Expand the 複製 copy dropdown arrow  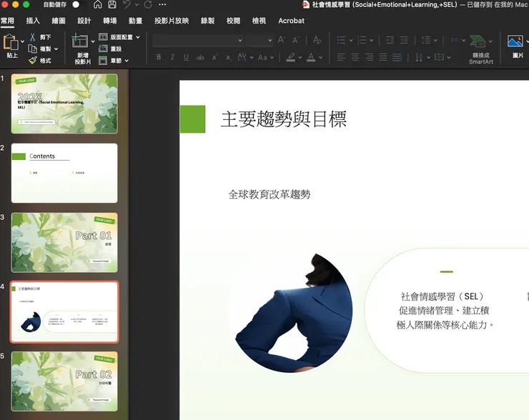(56, 49)
